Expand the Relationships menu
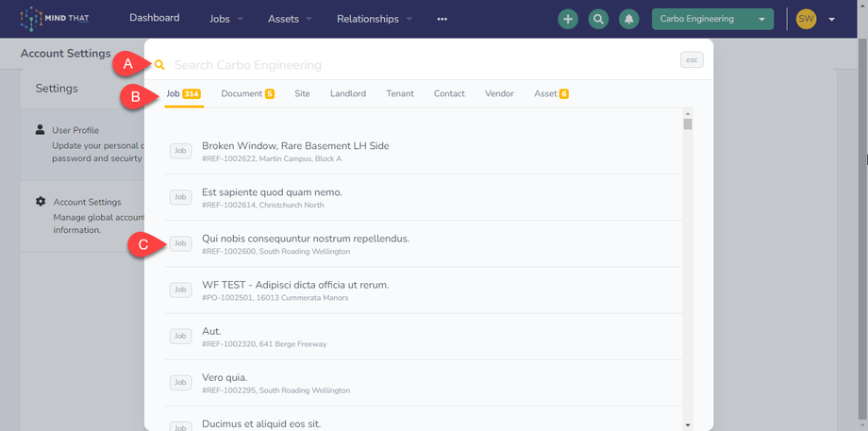Screen dimensions: 868x431 click(x=375, y=19)
